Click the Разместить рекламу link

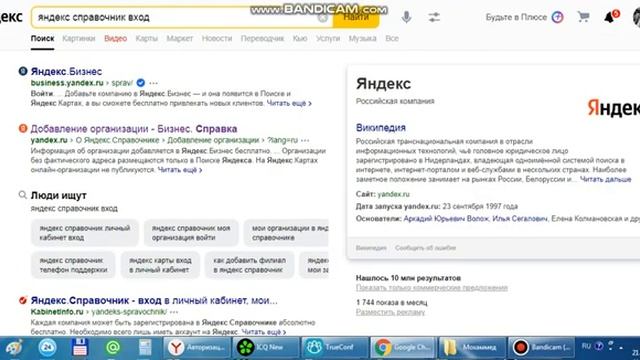[390, 312]
